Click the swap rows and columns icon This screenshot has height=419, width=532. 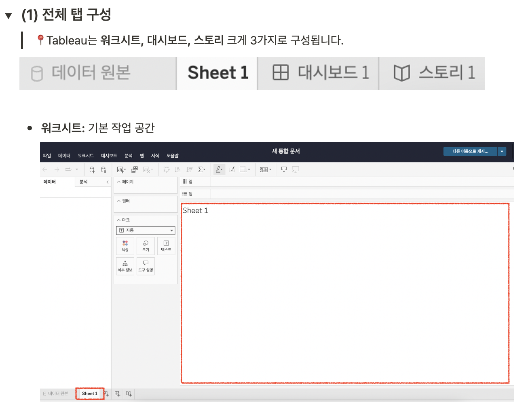pos(166,169)
